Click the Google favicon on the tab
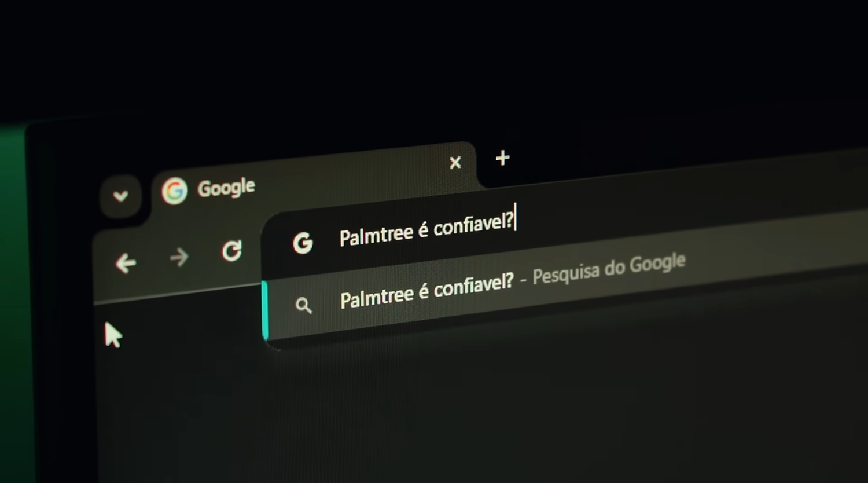 (174, 191)
